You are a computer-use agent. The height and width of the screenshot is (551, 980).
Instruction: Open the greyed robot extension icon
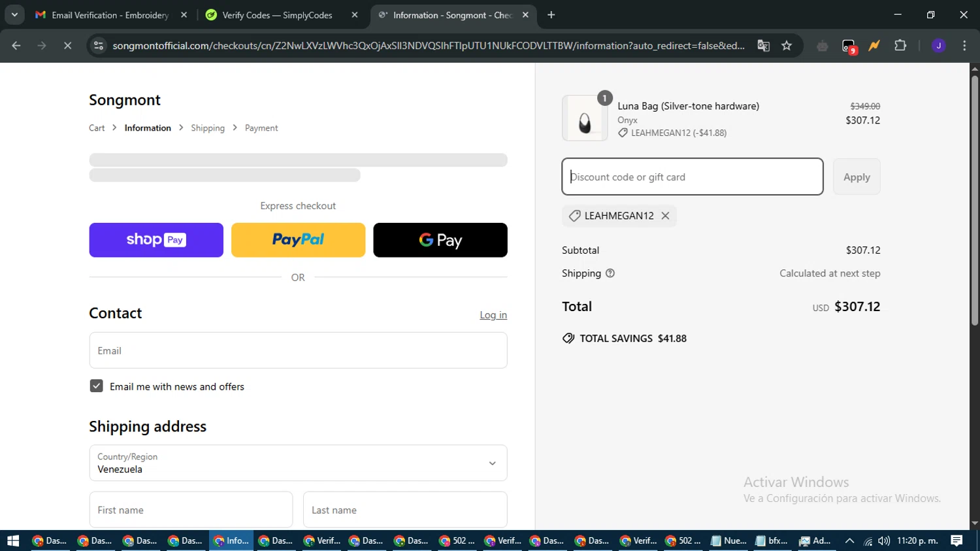click(823, 46)
